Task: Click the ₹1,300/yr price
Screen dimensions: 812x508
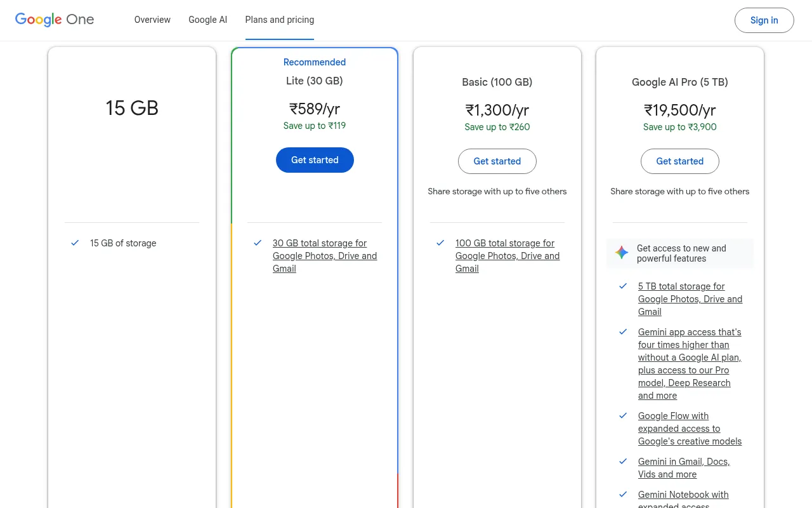Action: tap(497, 110)
